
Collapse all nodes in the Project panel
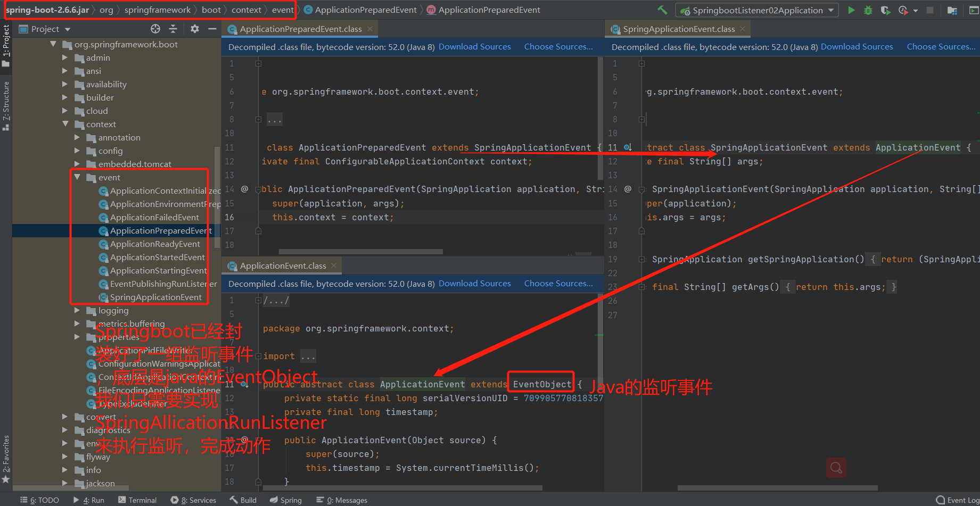[173, 29]
